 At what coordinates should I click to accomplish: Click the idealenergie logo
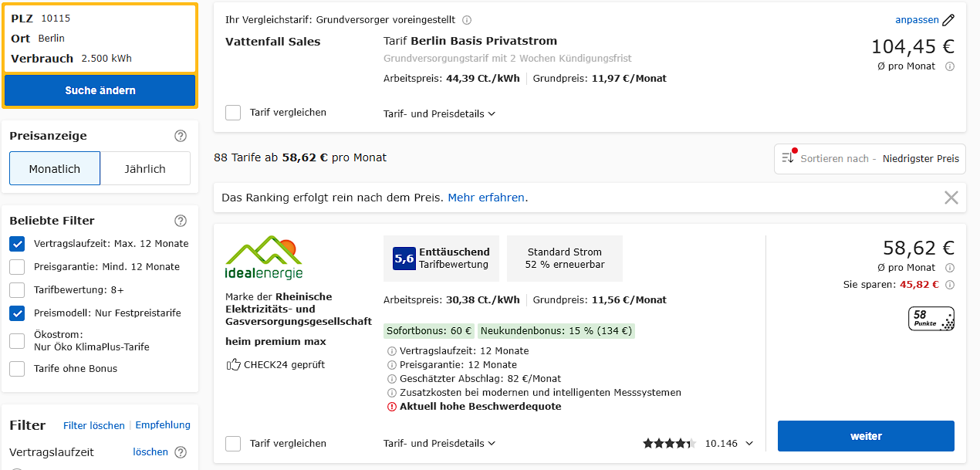point(264,257)
